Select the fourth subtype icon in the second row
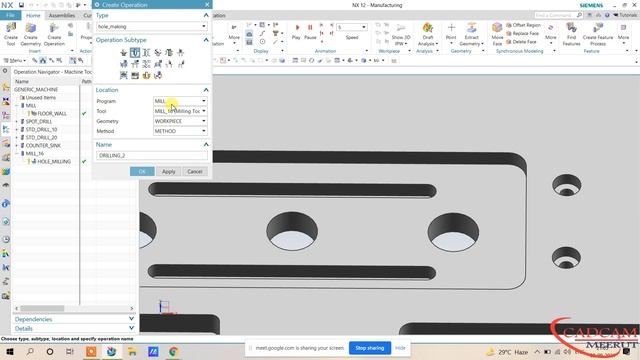 tap(158, 64)
